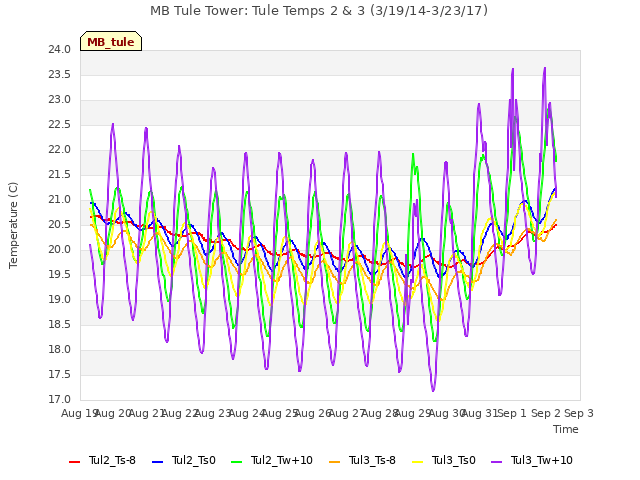Click the green Tul2_Tw+10 legend swatch
This screenshot has height=480, width=640.
tap(237, 462)
